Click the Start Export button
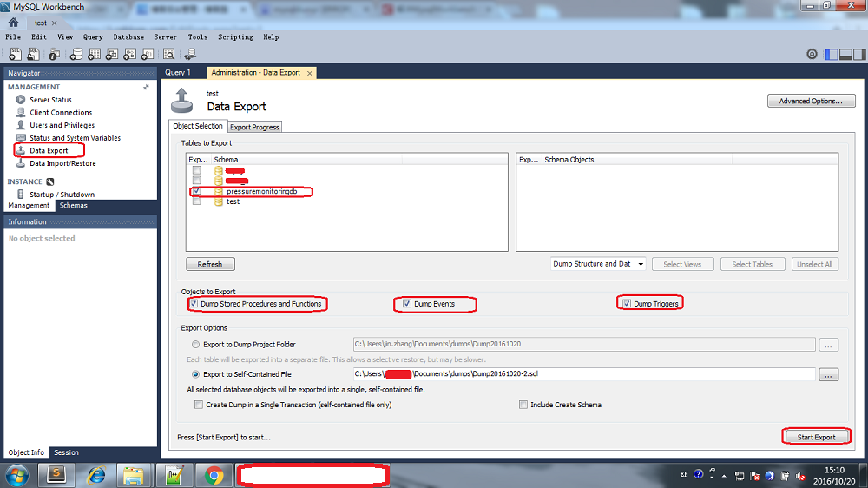Screen dimensions: 868x488 pos(816,437)
